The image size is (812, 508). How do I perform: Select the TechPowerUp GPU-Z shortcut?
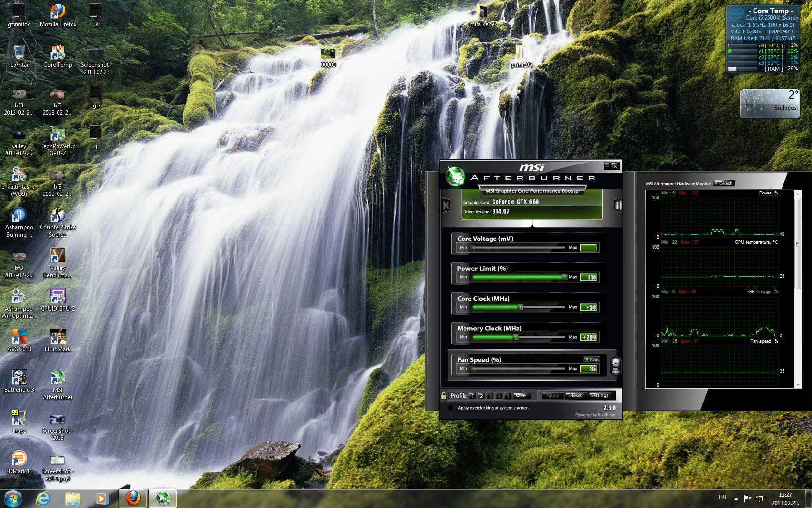pyautogui.click(x=58, y=141)
